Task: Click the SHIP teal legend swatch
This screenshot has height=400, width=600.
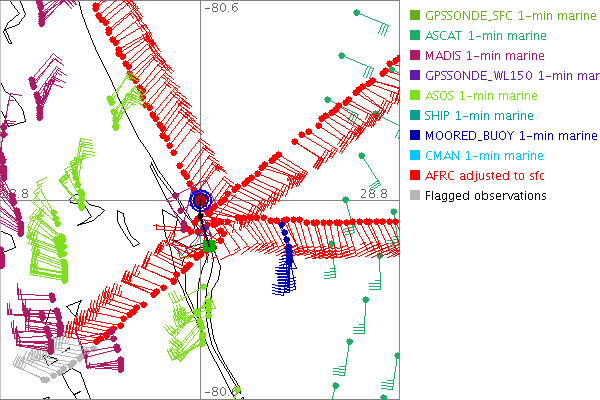Action: 415,115
